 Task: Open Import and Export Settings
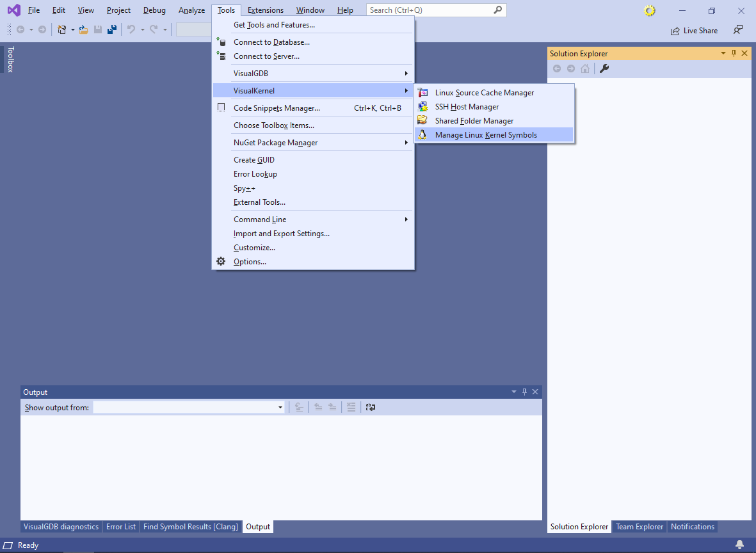click(313, 234)
